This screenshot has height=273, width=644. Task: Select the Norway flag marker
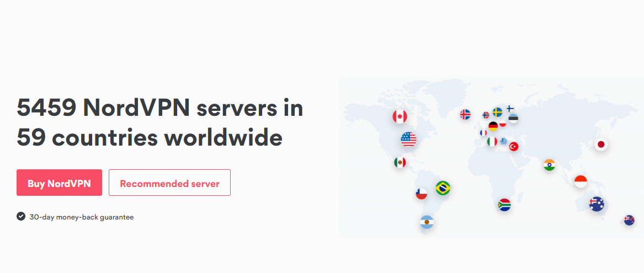coord(486,115)
